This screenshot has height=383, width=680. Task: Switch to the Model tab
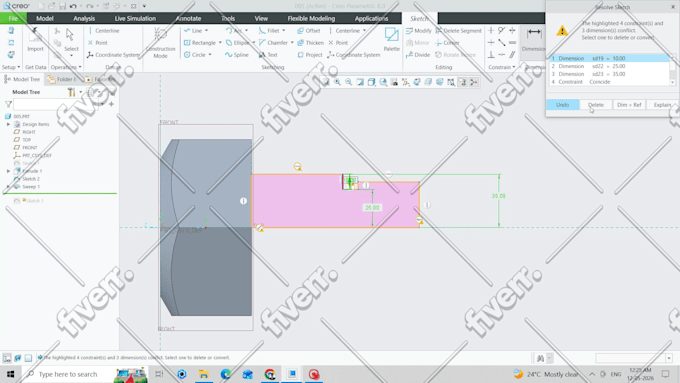pos(45,18)
